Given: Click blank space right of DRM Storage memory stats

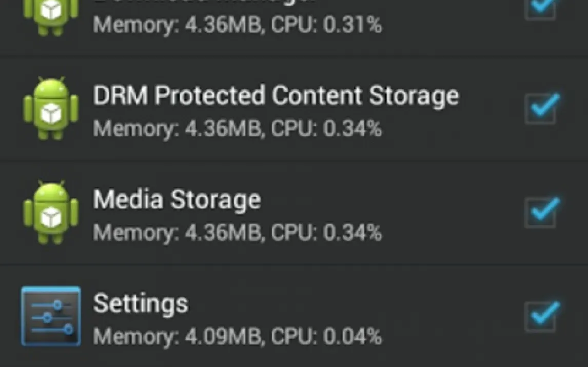Looking at the screenshot, I should 452,129.
